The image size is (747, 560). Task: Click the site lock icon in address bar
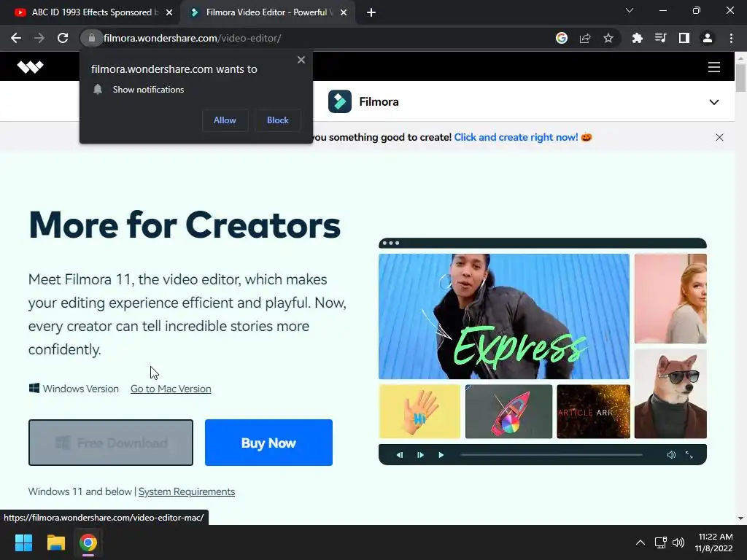tap(92, 38)
